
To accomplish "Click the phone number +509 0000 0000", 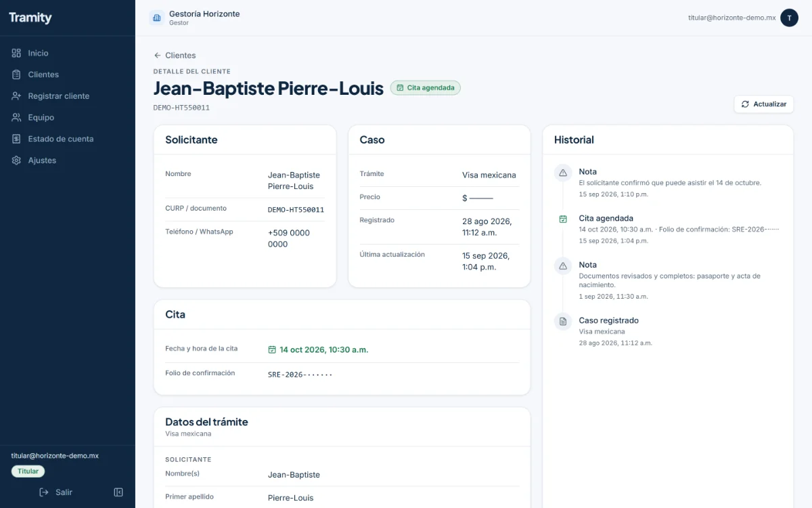I will click(289, 238).
